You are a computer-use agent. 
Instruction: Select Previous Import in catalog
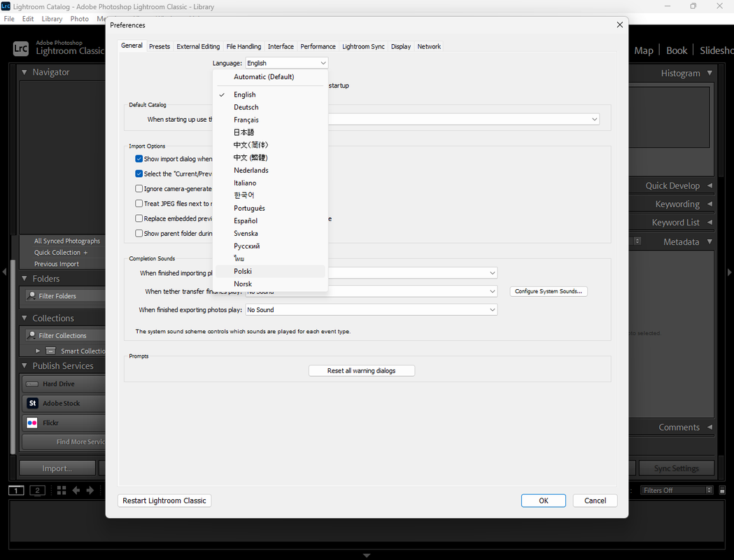coord(57,264)
